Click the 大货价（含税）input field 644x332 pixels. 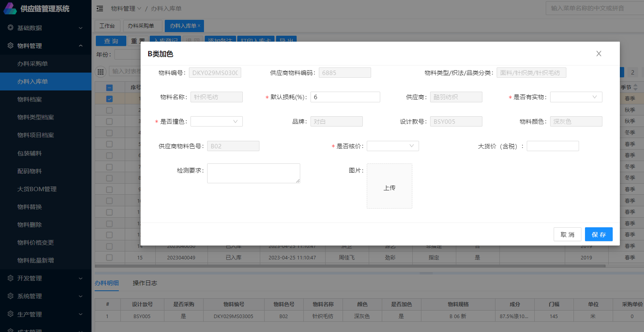[553, 146]
